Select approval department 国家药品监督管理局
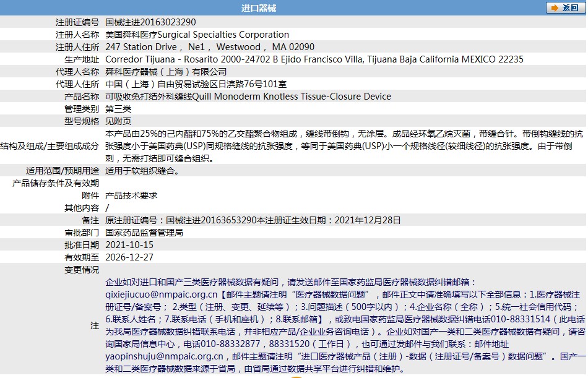The height and width of the screenshot is (378, 588). (144, 233)
